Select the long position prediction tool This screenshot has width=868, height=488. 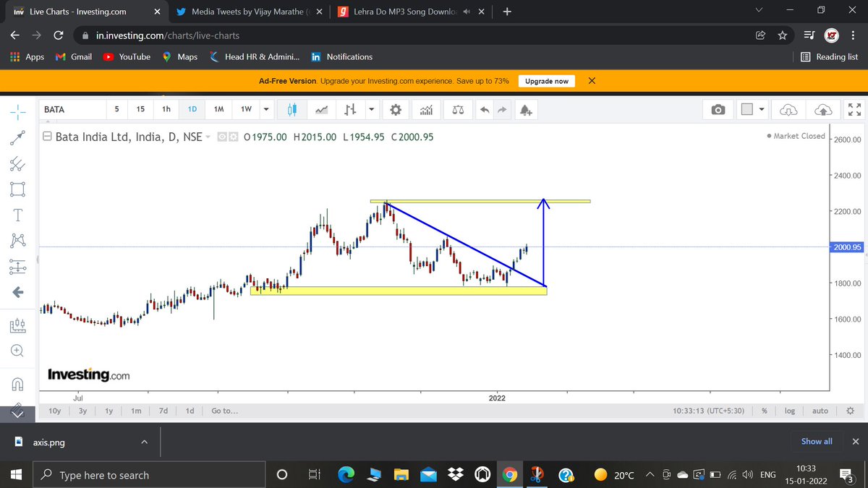pyautogui.click(x=18, y=267)
